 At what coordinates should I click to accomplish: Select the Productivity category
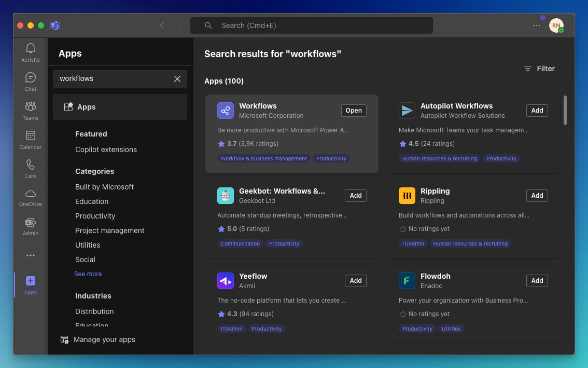(x=95, y=216)
